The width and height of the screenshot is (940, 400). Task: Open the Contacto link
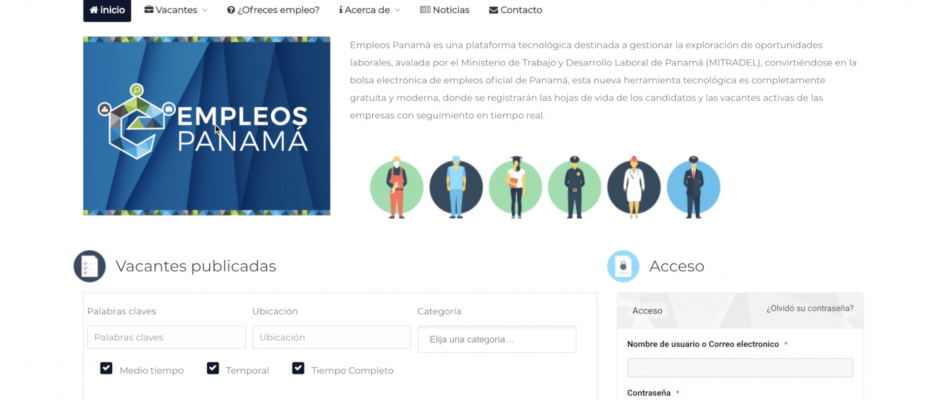[516, 10]
